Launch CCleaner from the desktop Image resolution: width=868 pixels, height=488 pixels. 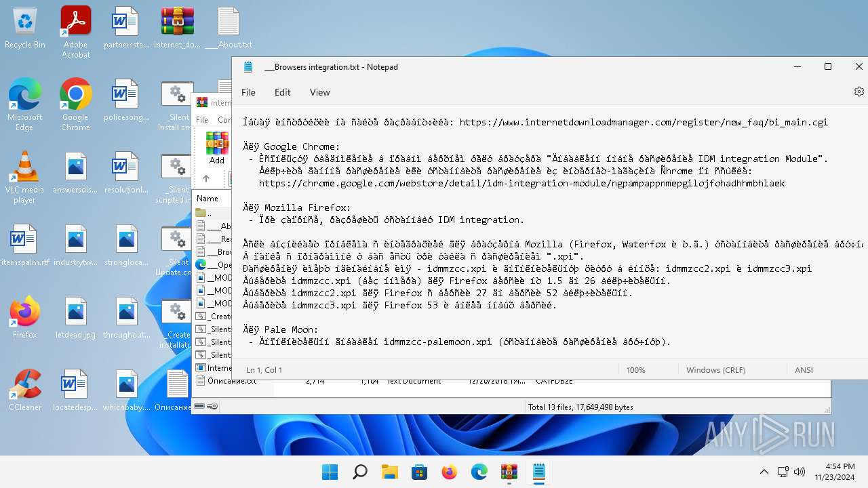[24, 390]
